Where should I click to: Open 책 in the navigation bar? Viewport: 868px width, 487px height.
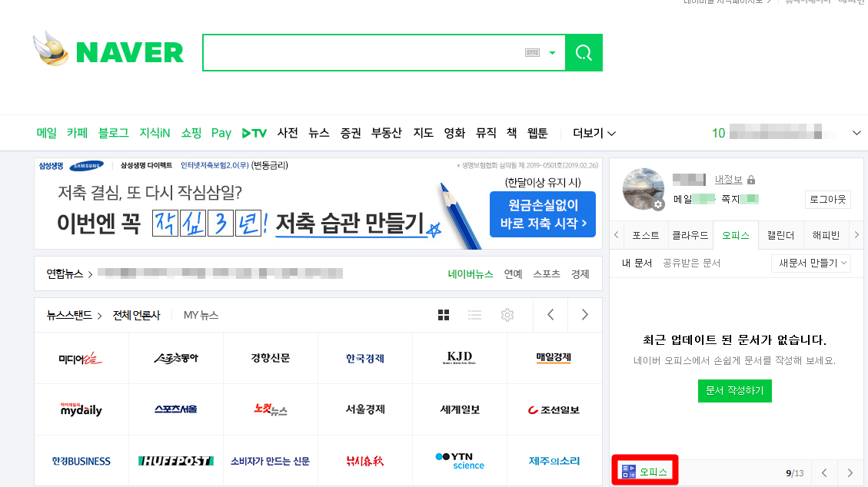click(511, 133)
